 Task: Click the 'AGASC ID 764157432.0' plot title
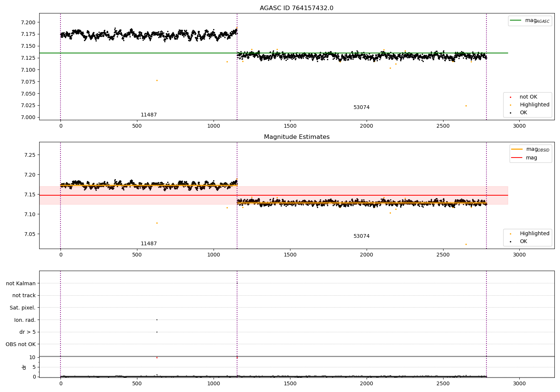[296, 8]
